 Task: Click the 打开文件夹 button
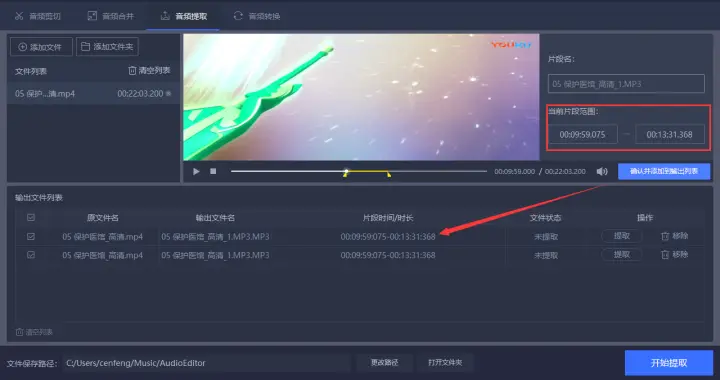coord(445,363)
